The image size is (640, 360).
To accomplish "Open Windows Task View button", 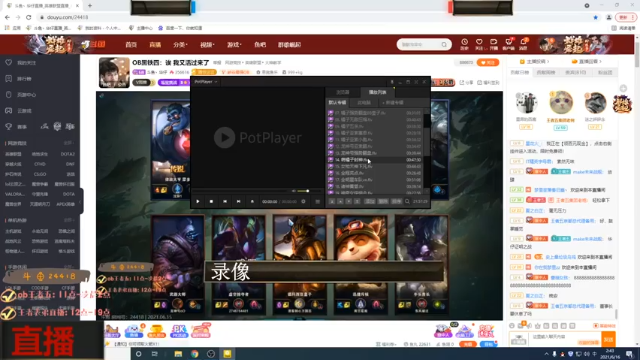I will click(154, 354).
